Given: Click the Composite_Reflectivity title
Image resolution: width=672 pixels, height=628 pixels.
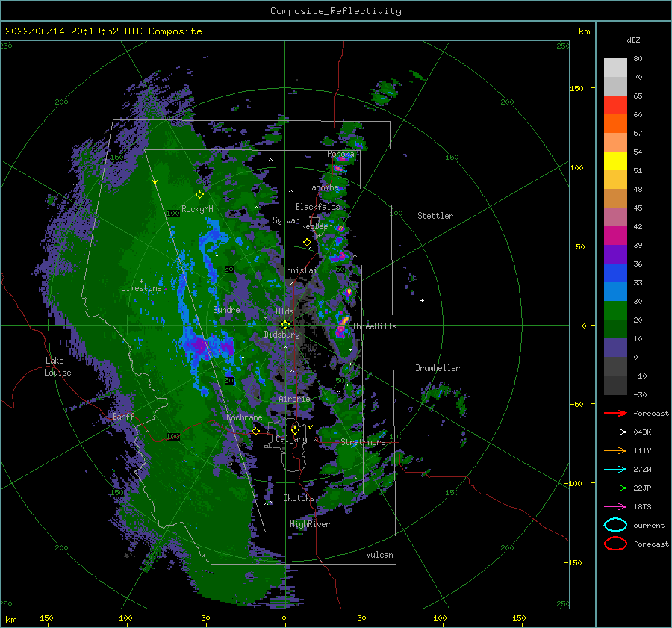Looking at the screenshot, I should click(336, 11).
